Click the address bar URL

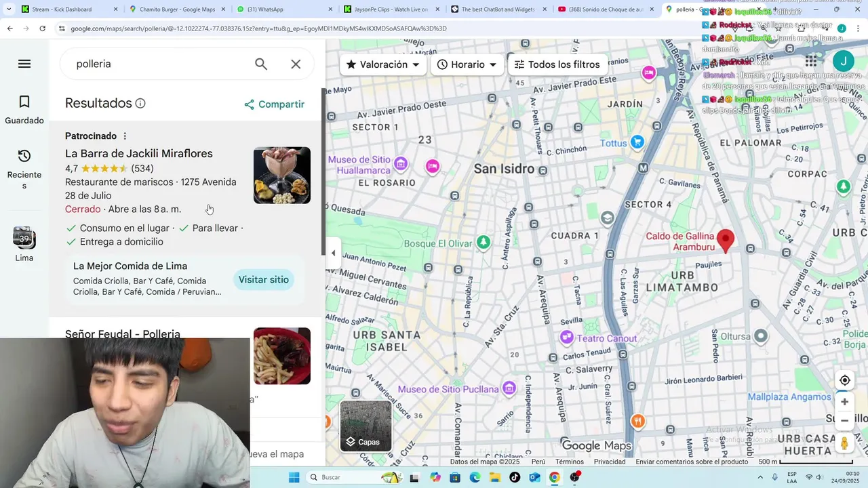(x=258, y=28)
